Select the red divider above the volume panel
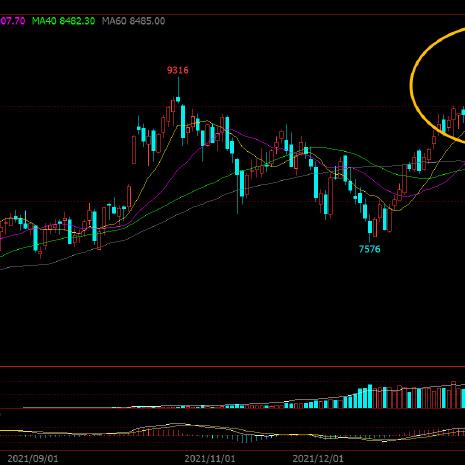The height and width of the screenshot is (465, 465). pos(232,367)
